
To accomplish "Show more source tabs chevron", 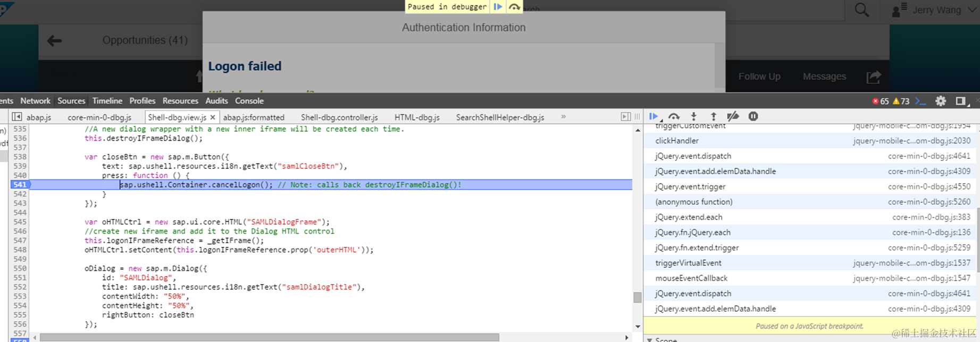I will coord(563,117).
